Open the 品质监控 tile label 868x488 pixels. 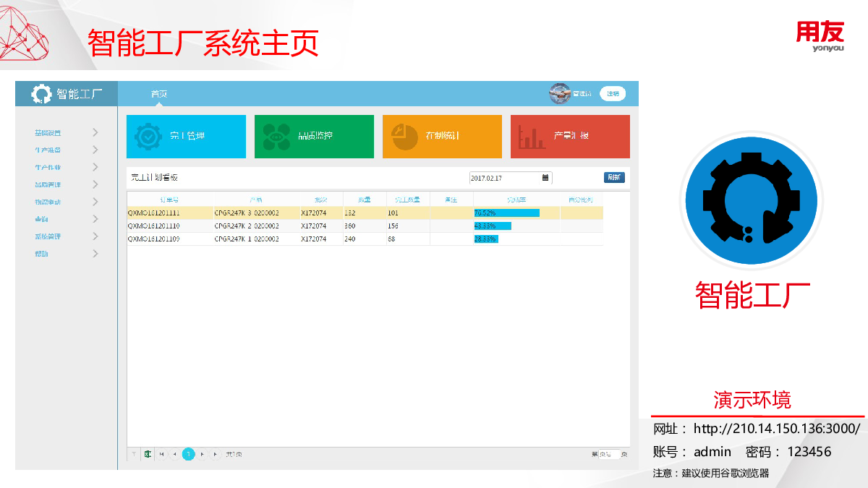(x=315, y=136)
